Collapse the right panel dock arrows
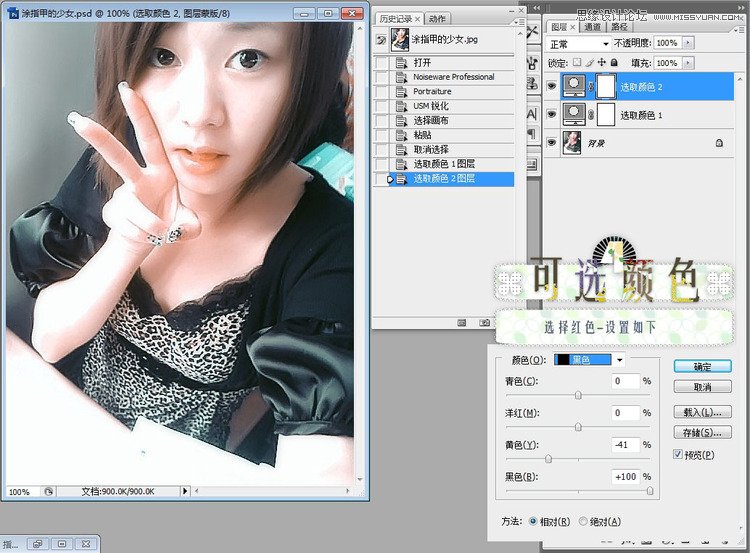 [x=741, y=8]
